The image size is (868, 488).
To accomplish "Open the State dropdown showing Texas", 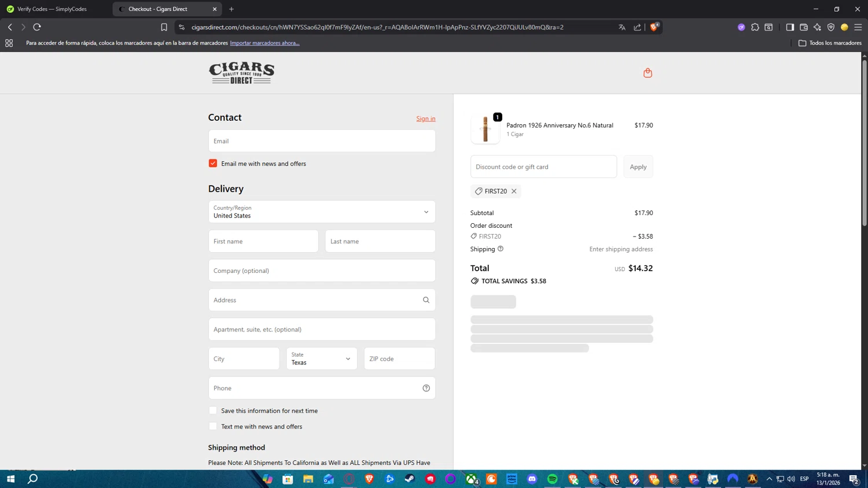I will 322,358.
